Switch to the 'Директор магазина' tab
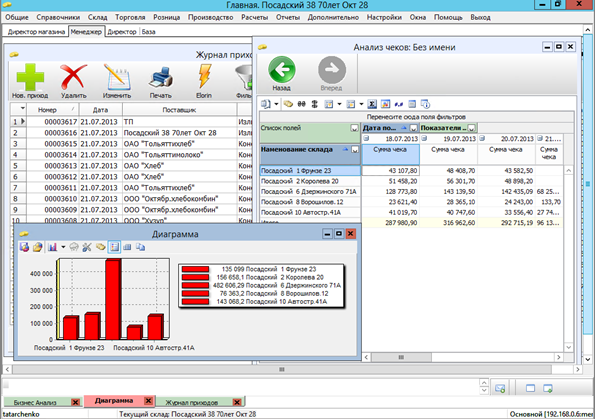This screenshot has width=595, height=419. [x=36, y=32]
